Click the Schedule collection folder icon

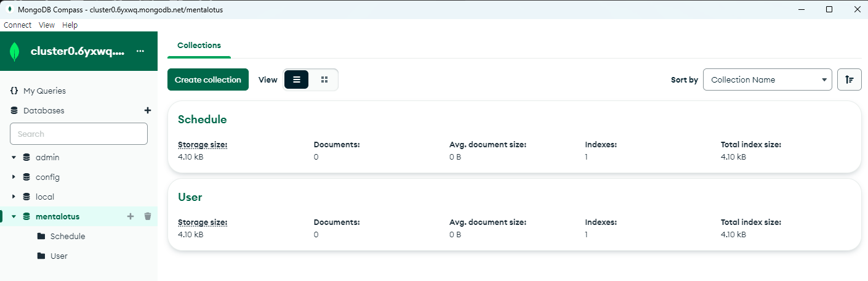point(41,236)
